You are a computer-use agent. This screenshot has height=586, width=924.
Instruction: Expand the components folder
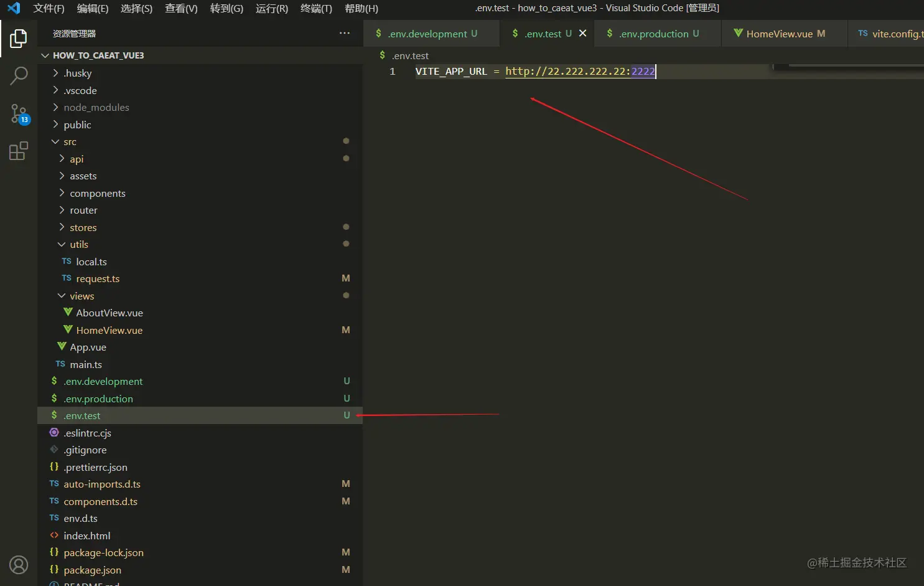200,193
